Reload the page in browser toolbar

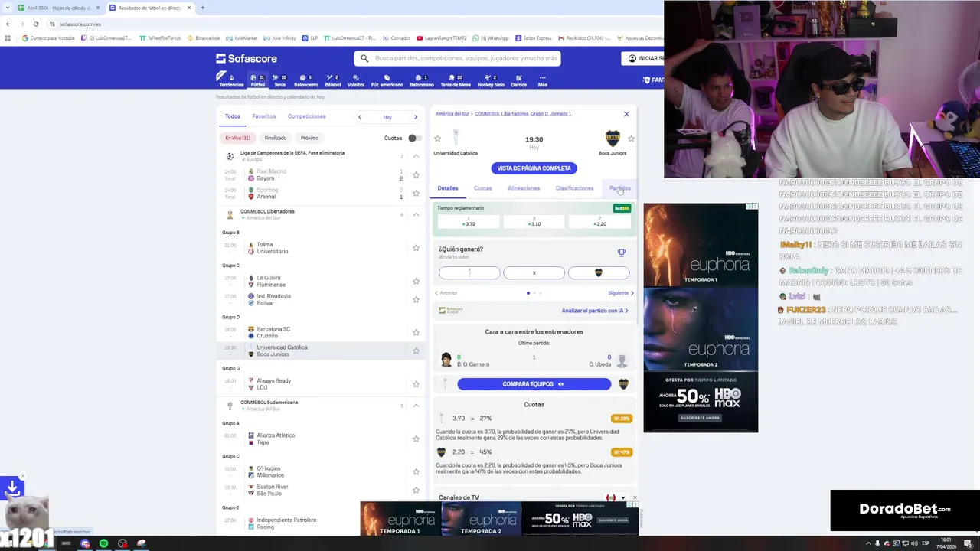click(x=35, y=24)
